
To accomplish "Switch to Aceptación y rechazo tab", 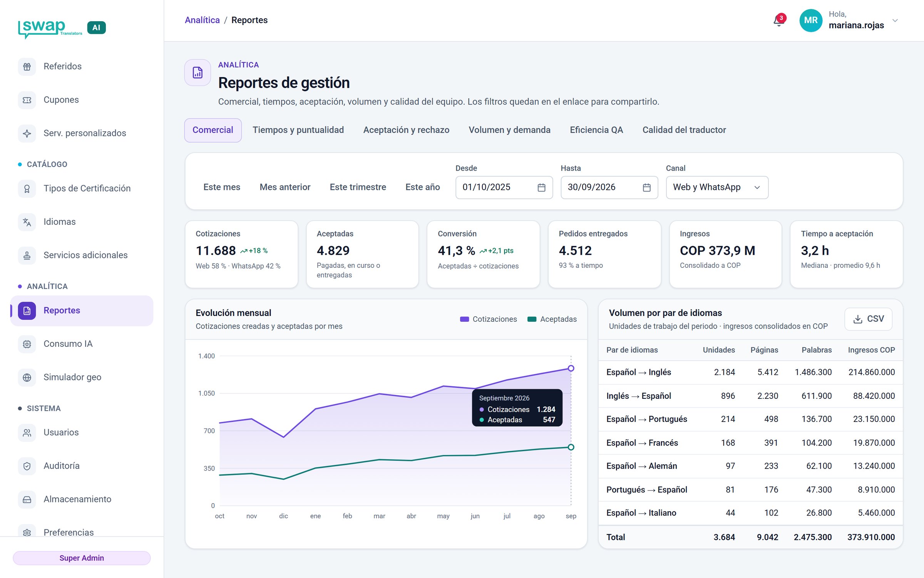I will tap(406, 130).
